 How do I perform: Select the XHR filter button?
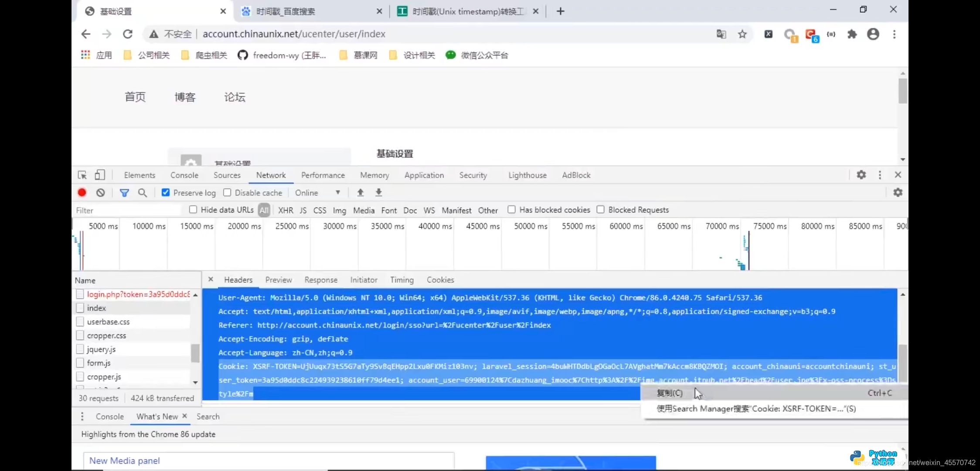[x=286, y=210]
